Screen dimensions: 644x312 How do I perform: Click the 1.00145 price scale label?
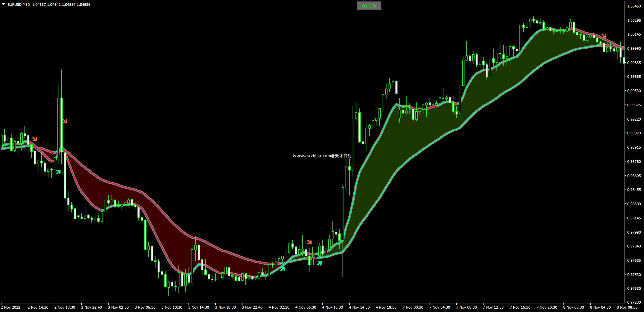coord(634,34)
